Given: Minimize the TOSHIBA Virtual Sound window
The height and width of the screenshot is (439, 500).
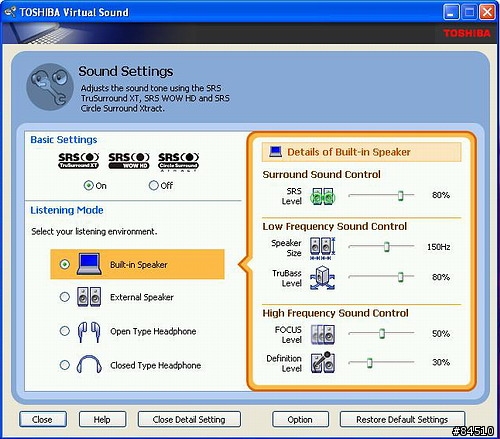Looking at the screenshot, I should 451,13.
